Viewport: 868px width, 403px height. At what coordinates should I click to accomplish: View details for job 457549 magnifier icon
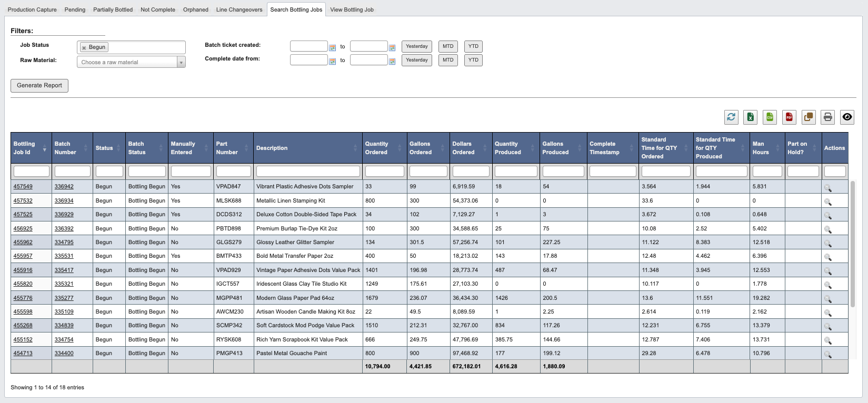tap(827, 188)
